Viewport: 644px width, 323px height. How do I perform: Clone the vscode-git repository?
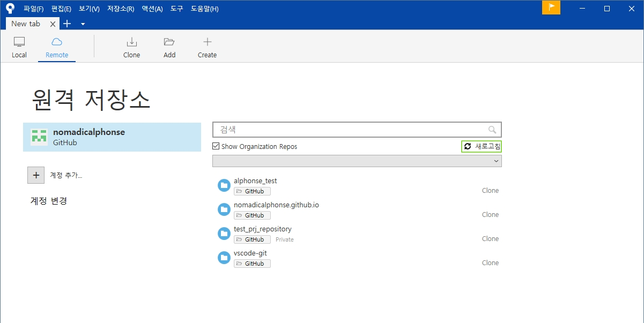(x=490, y=263)
